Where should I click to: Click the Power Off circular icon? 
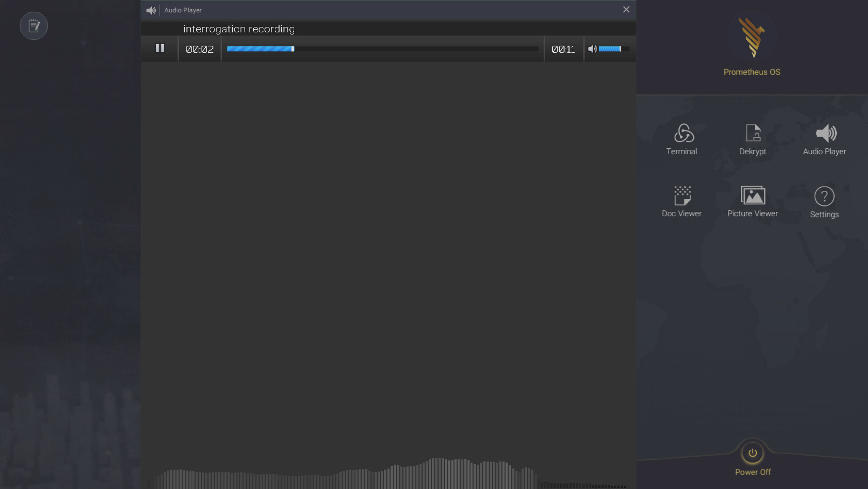click(752, 453)
